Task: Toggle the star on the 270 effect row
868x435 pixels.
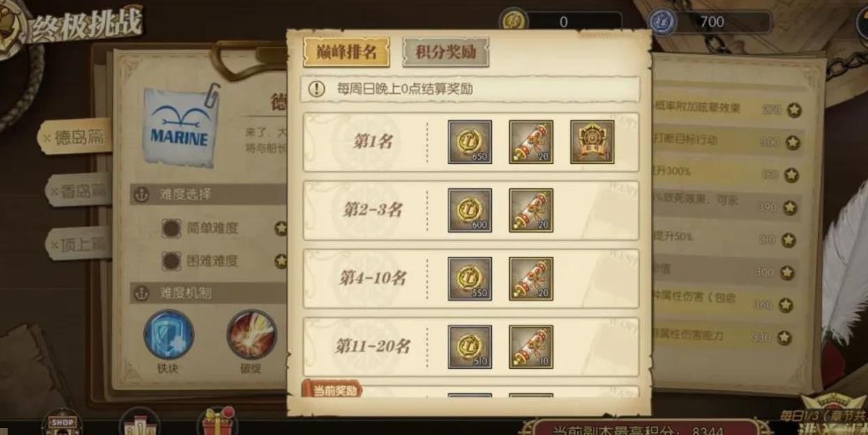Action: (x=794, y=110)
